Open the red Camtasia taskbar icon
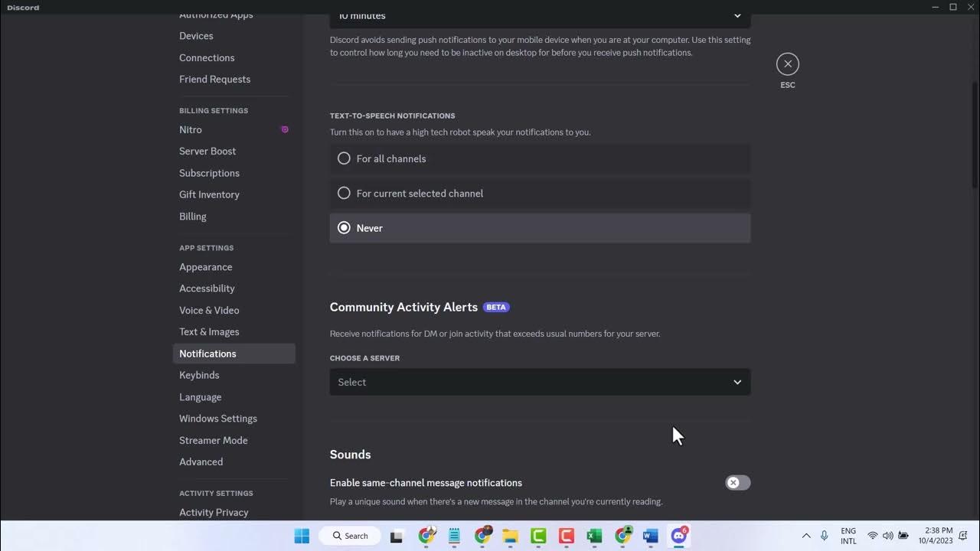 point(567,536)
